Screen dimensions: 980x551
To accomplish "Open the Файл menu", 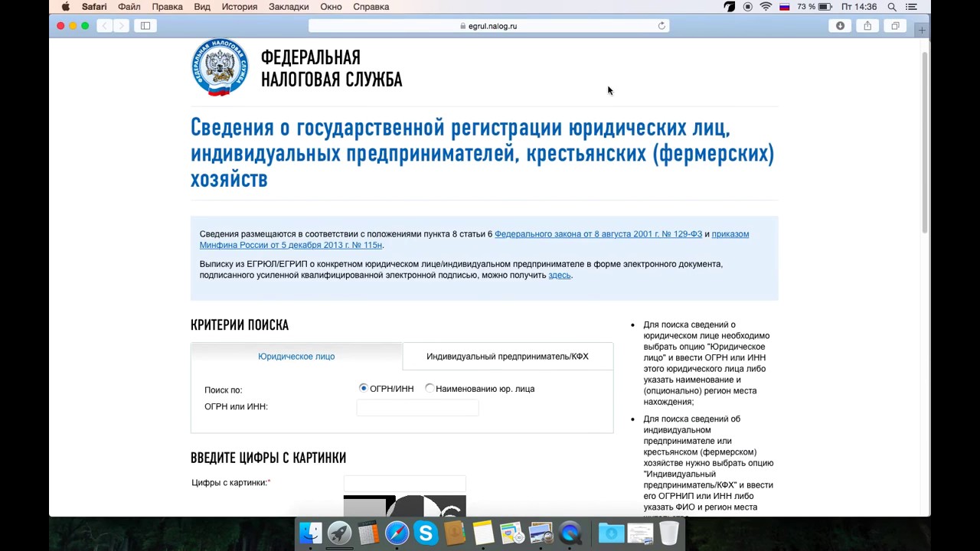I will point(129,7).
